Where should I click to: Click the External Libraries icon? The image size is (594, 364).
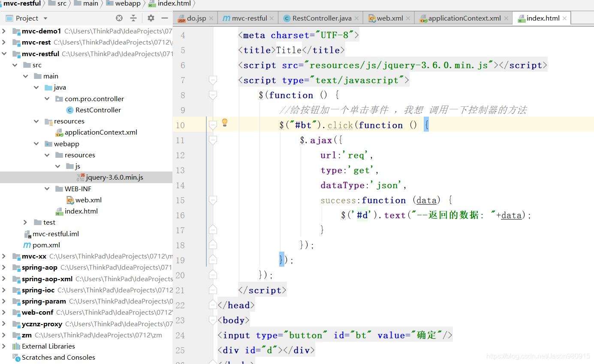click(x=16, y=346)
